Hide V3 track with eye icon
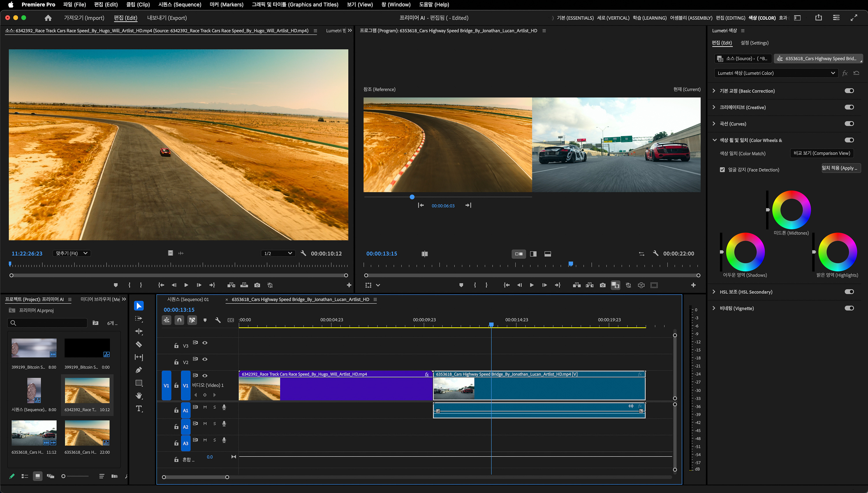868x493 pixels. (205, 343)
